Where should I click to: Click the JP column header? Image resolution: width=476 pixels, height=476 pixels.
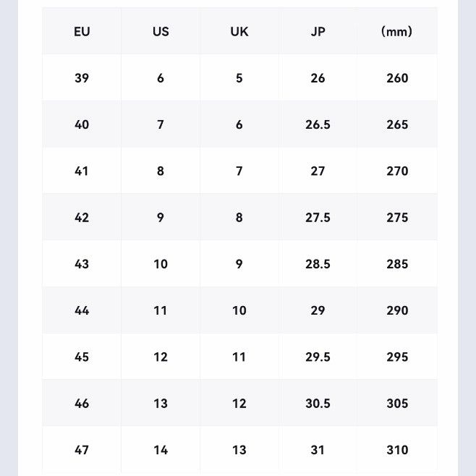tap(318, 32)
